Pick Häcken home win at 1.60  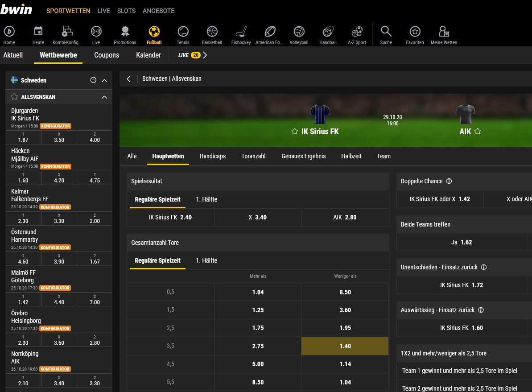(23, 178)
